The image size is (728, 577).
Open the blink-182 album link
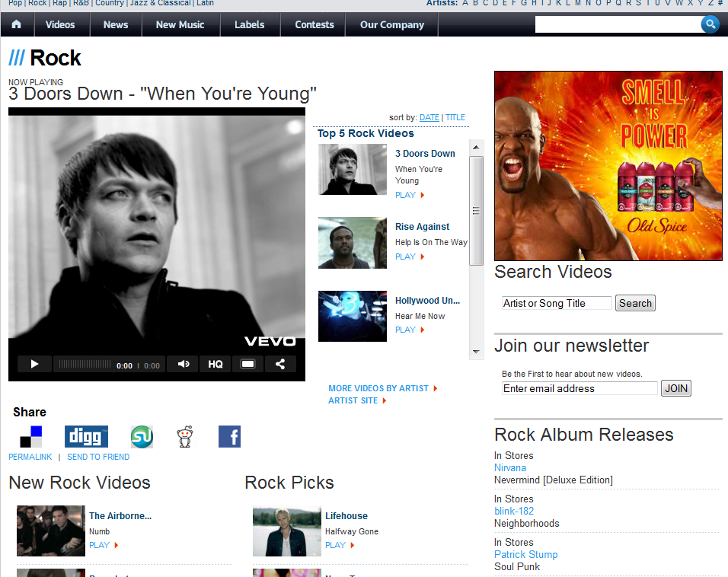514,511
